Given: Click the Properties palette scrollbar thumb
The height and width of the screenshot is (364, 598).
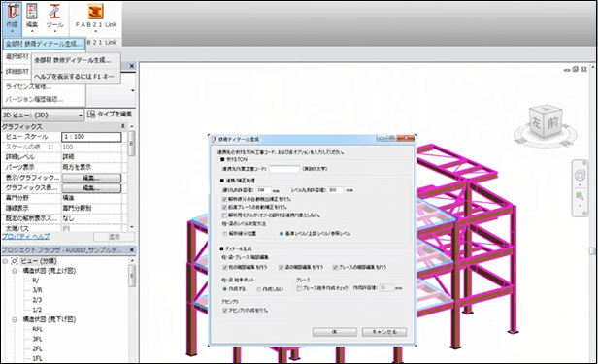Looking at the screenshot, I should click(131, 144).
